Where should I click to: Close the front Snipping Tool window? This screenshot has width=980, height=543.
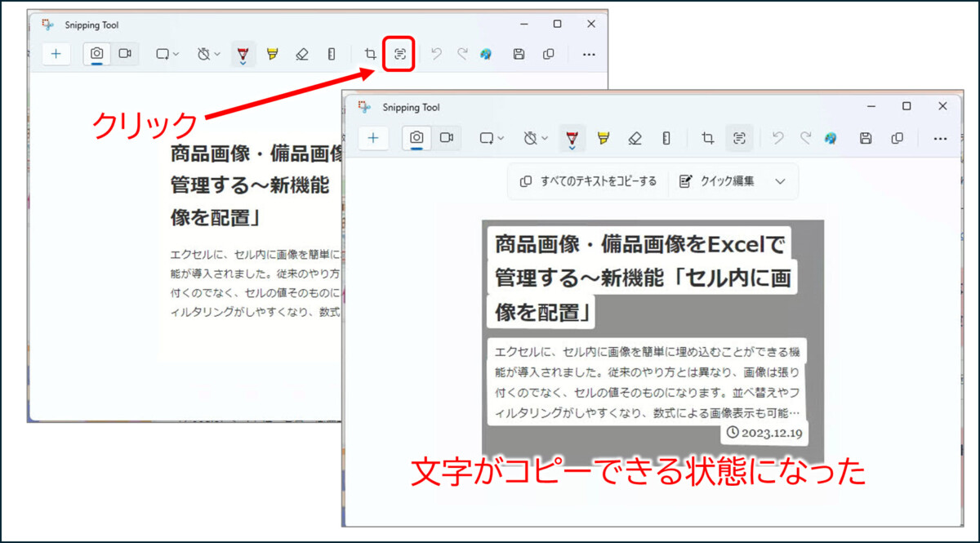point(942,106)
